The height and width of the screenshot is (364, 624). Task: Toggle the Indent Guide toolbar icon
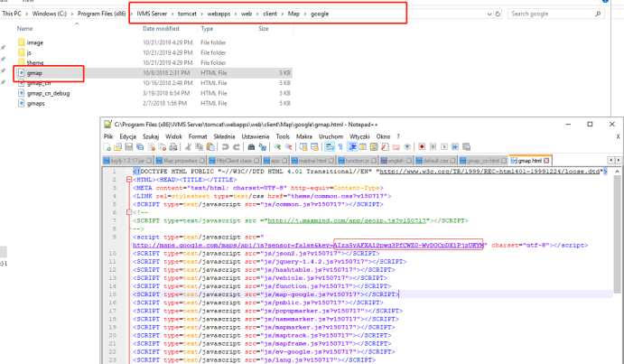point(352,147)
